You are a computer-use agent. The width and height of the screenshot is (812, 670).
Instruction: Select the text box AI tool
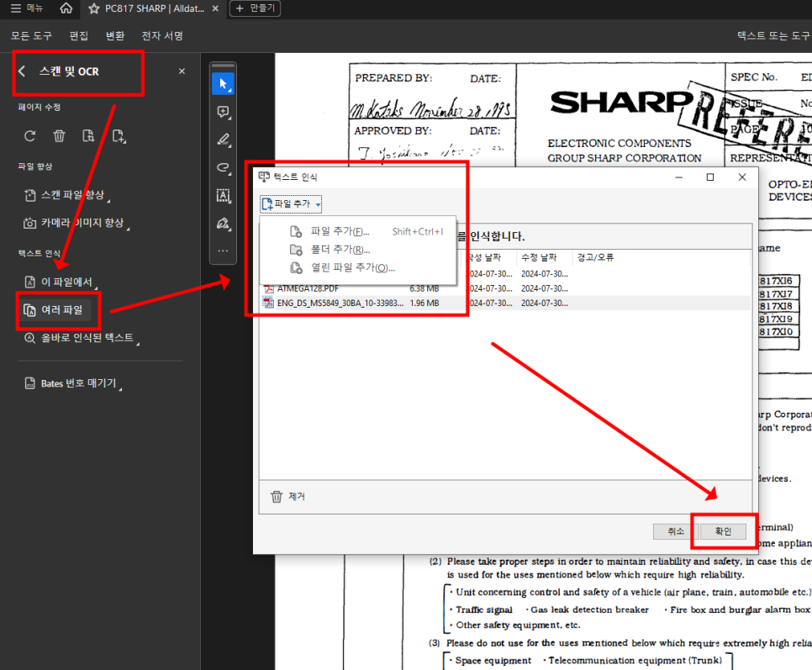(x=224, y=195)
